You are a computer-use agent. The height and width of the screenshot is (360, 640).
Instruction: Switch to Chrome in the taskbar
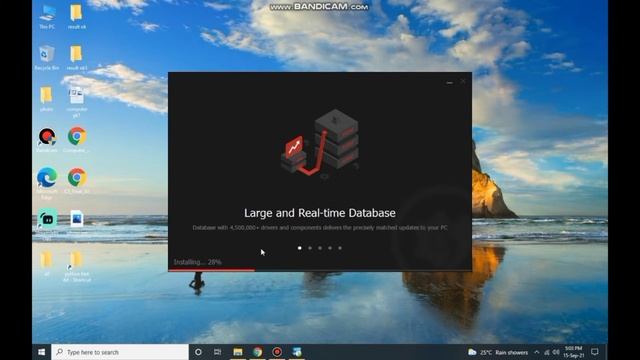(258, 352)
